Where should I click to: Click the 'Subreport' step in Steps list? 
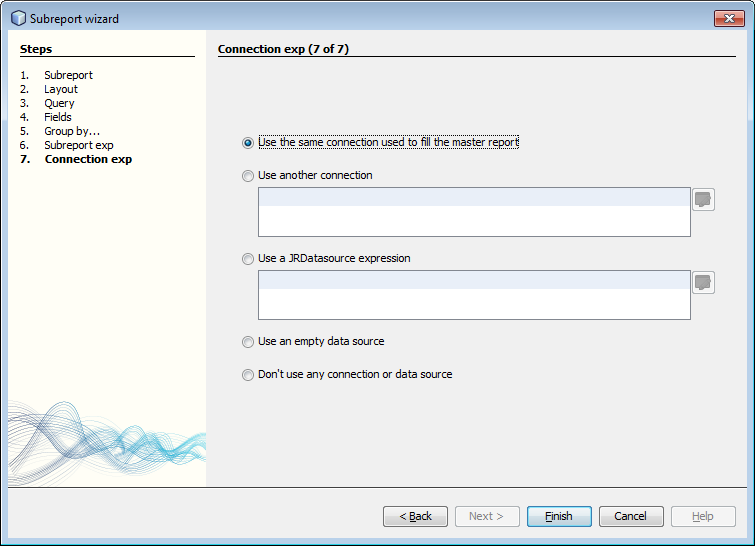click(68, 75)
